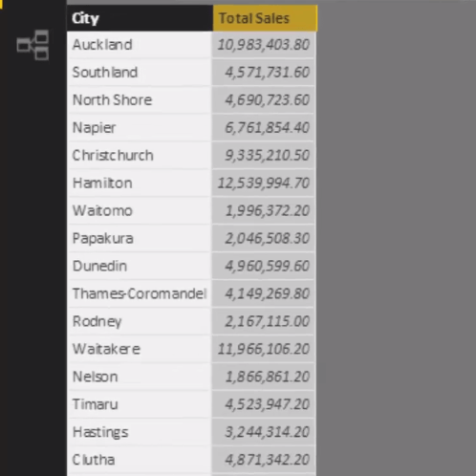Image resolution: width=476 pixels, height=476 pixels.
Task: Click Auckland's sales value 10,983,403.80
Action: click(264, 45)
